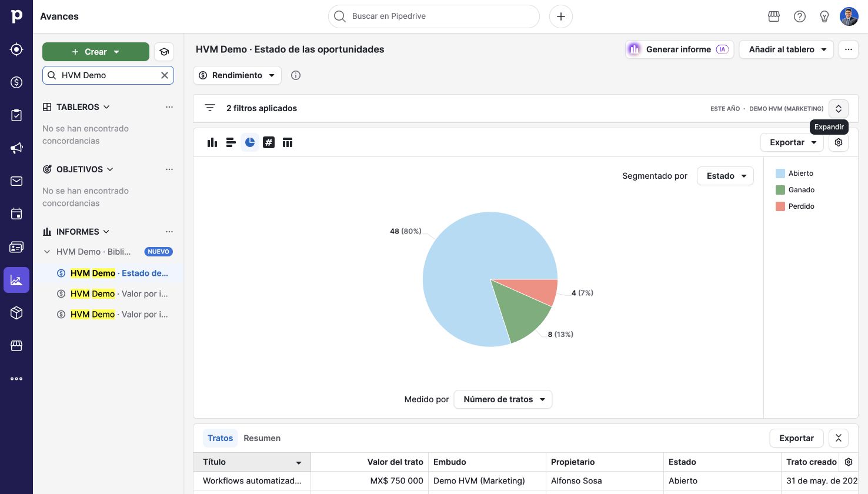Open chart settings gear icon
Image resolution: width=868 pixels, height=494 pixels.
point(839,142)
